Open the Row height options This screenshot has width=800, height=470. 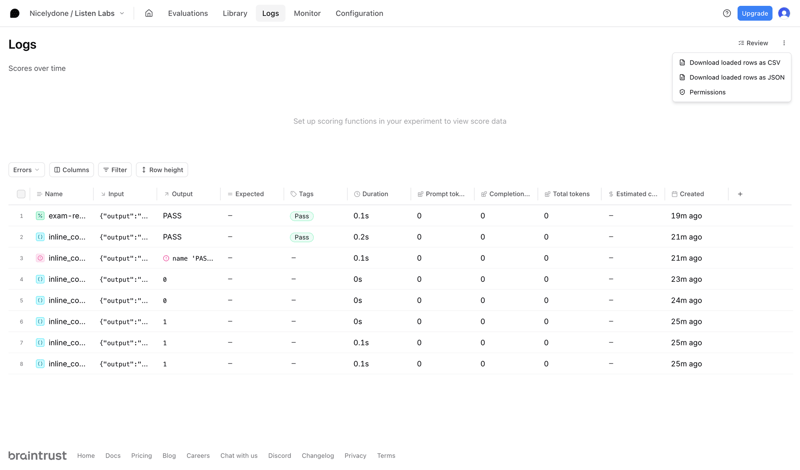click(x=162, y=170)
